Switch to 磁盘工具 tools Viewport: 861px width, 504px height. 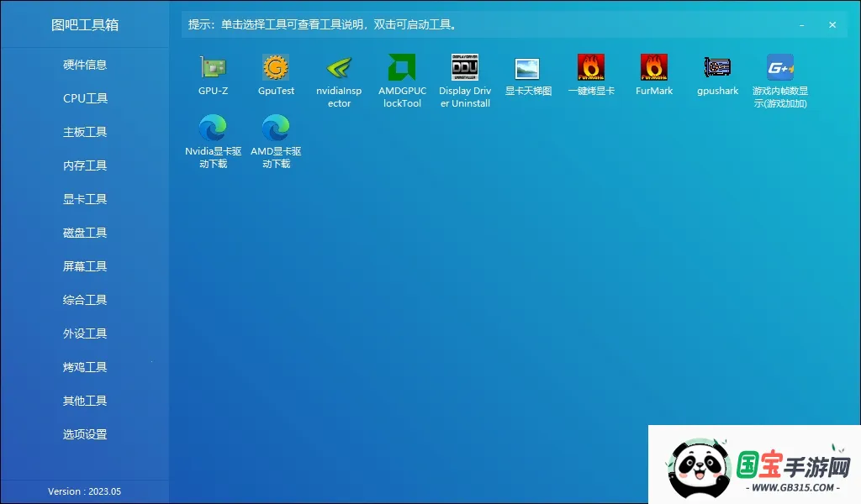click(84, 233)
